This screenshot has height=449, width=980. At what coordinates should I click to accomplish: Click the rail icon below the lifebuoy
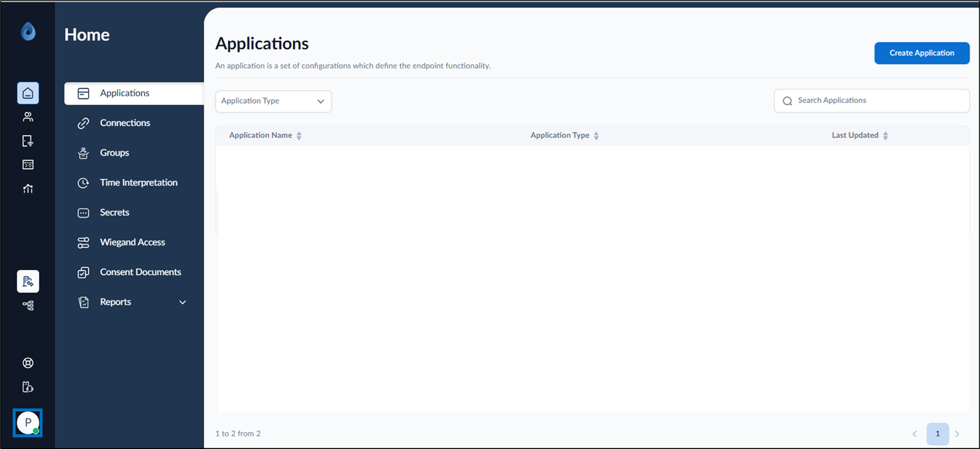(x=28, y=387)
